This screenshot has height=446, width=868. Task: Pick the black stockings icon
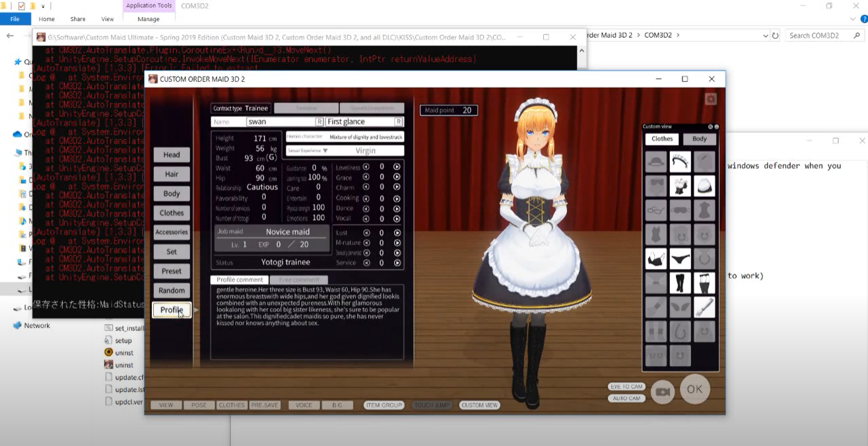704,283
